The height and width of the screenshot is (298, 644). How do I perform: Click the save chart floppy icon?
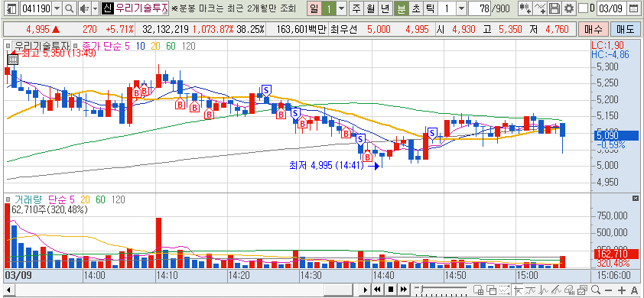(555, 8)
